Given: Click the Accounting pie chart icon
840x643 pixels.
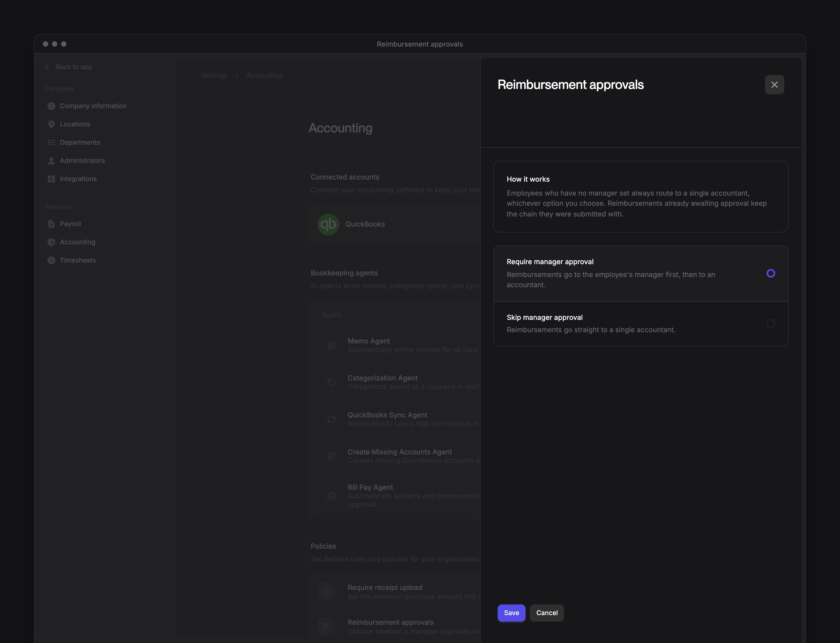Looking at the screenshot, I should (x=51, y=242).
